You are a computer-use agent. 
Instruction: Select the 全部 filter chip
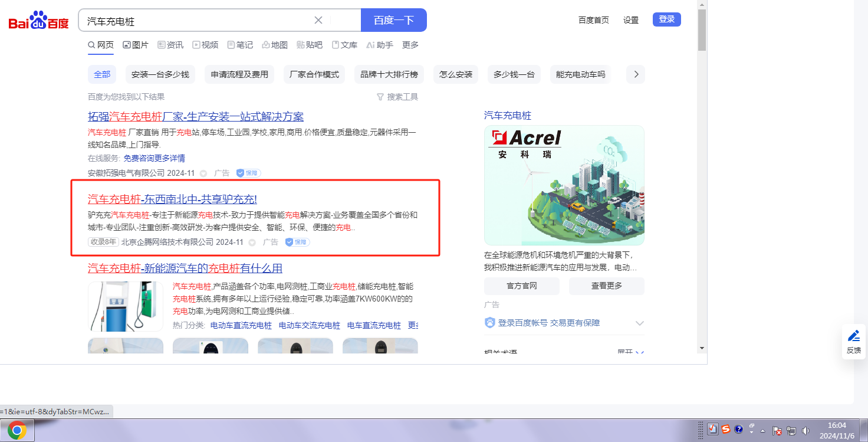[102, 74]
